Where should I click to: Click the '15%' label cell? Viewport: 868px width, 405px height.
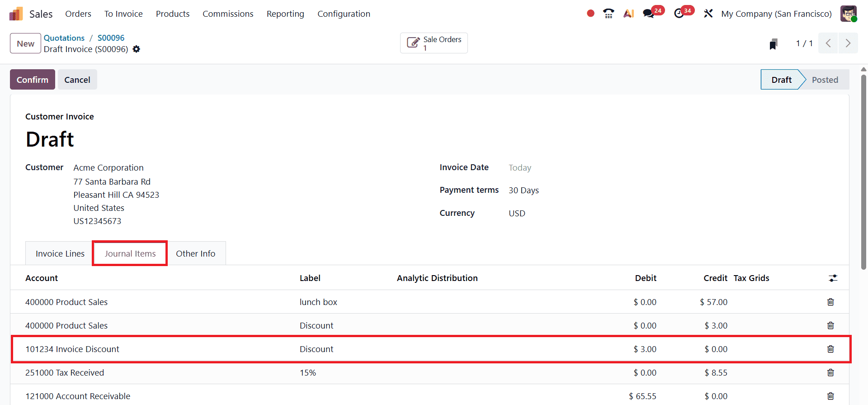coord(308,372)
